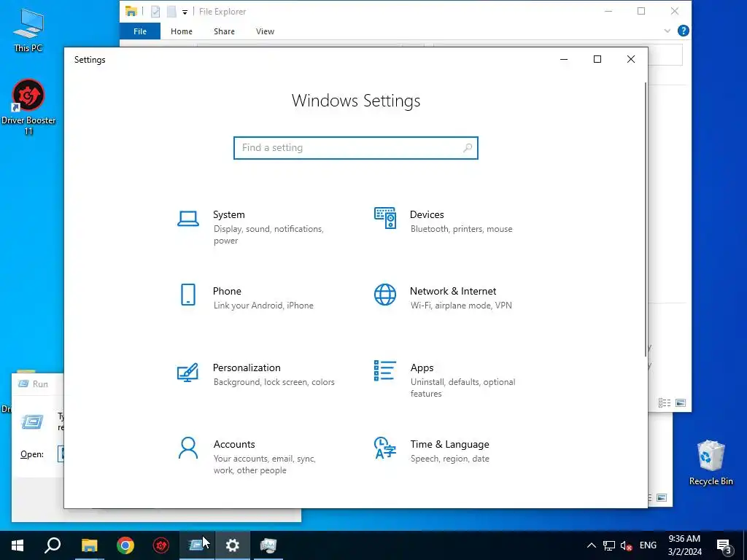Switch to the Run dialog taskbar icon
This screenshot has width=747, height=560.
point(197,545)
